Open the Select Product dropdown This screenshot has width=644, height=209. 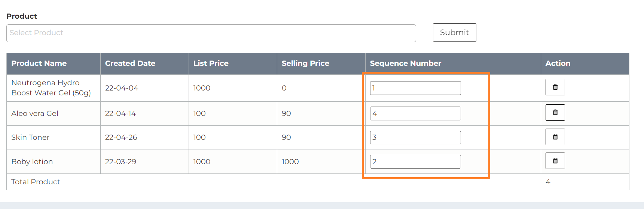211,33
